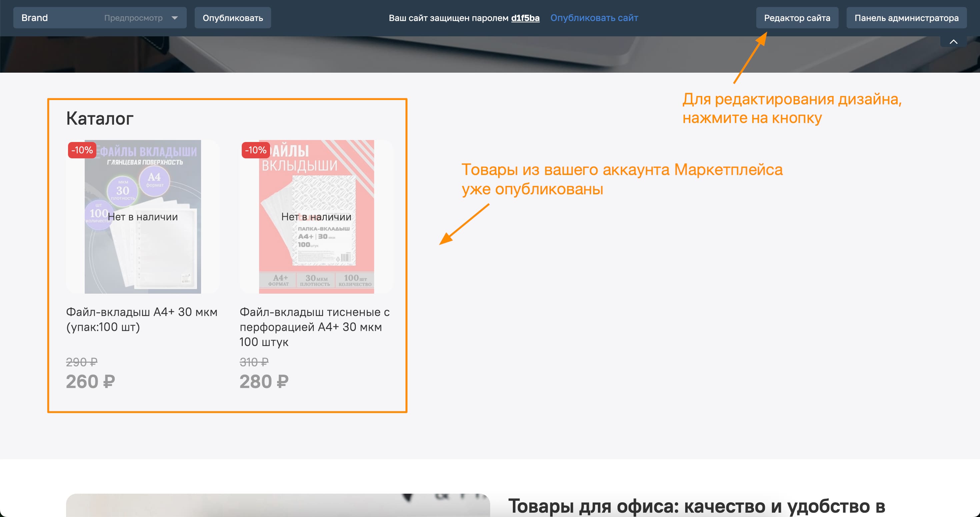
Task: Open Панель администратора
Action: point(906,18)
